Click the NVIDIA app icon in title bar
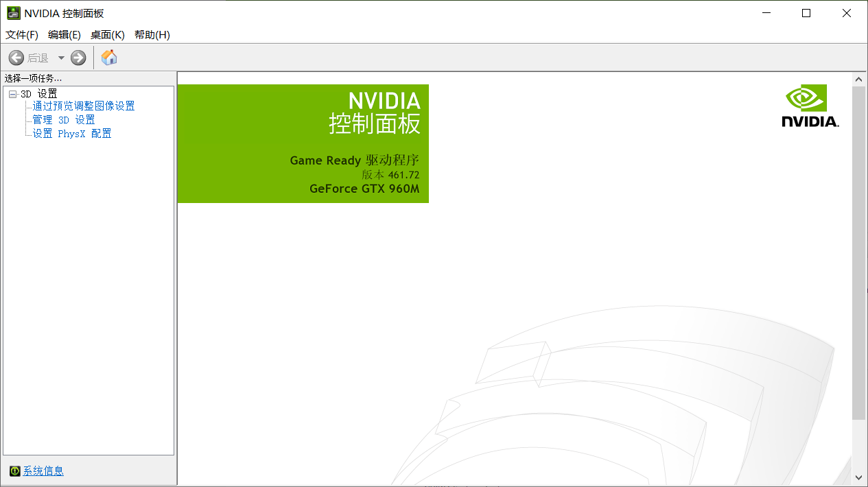This screenshot has height=487, width=868. 13,13
